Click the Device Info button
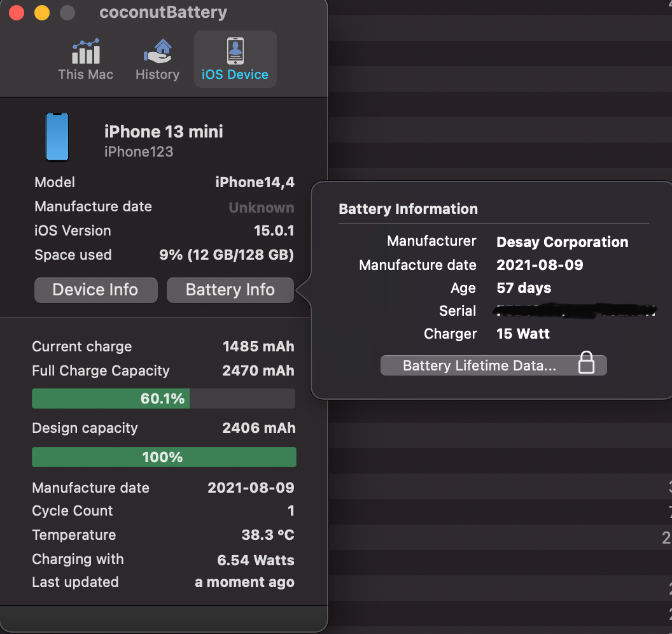Viewport: 672px width, 634px height. click(x=95, y=290)
